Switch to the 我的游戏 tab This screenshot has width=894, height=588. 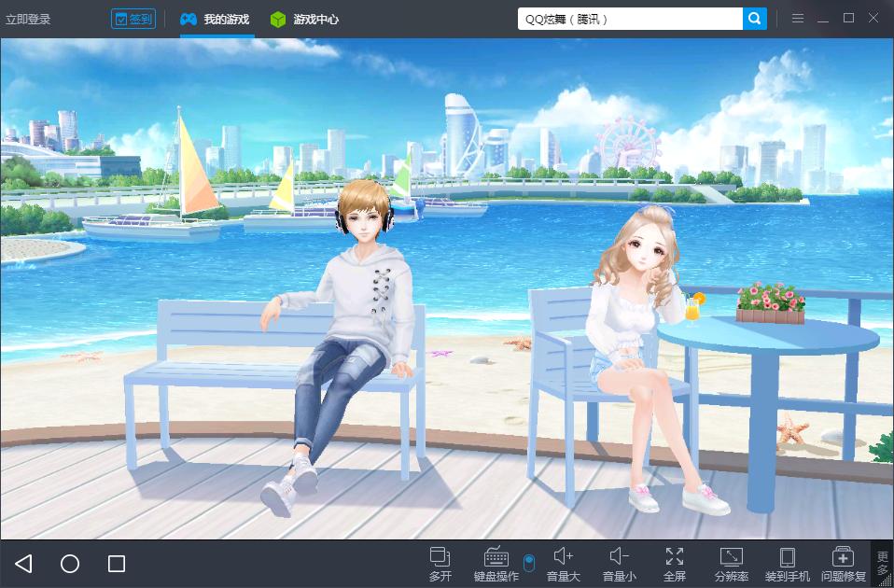click(x=215, y=20)
